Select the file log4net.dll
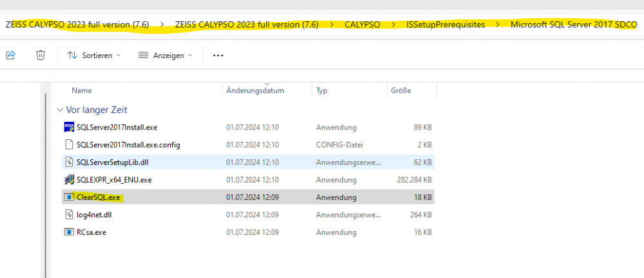Viewport: 644px width, 278px height. [248, 214]
